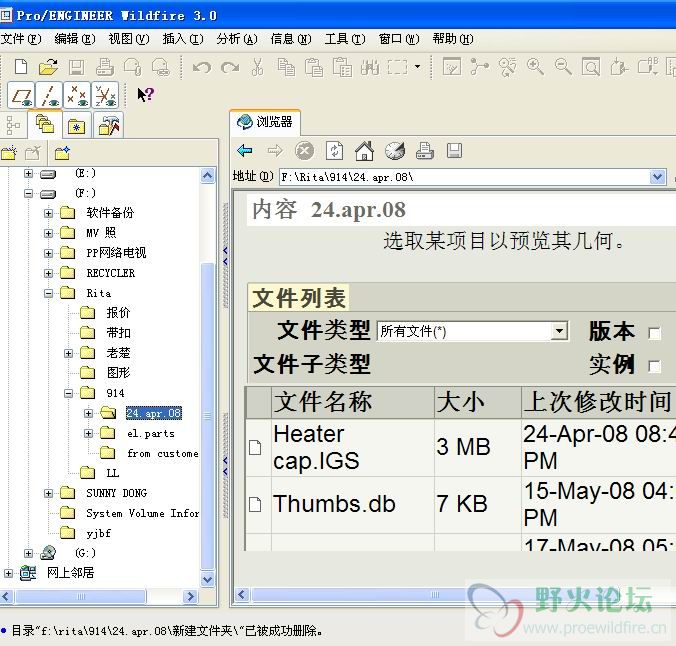Click the new folder icon in folder navigator
Viewport: 676px width, 646px height.
click(x=9, y=153)
